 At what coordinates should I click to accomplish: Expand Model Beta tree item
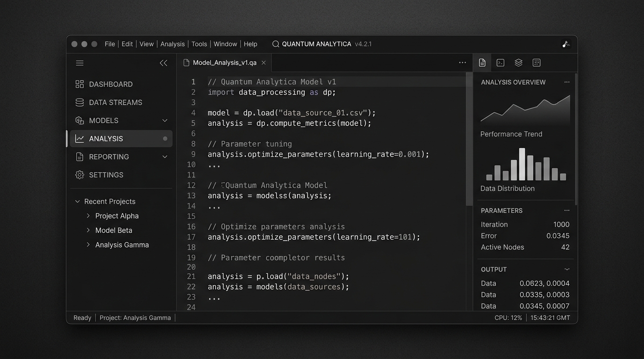[88, 230]
